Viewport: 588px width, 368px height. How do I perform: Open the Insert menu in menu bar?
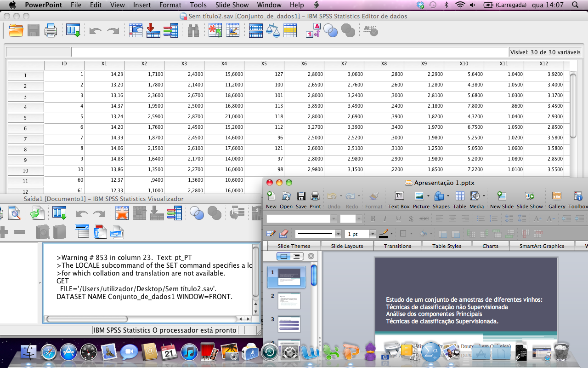click(142, 5)
